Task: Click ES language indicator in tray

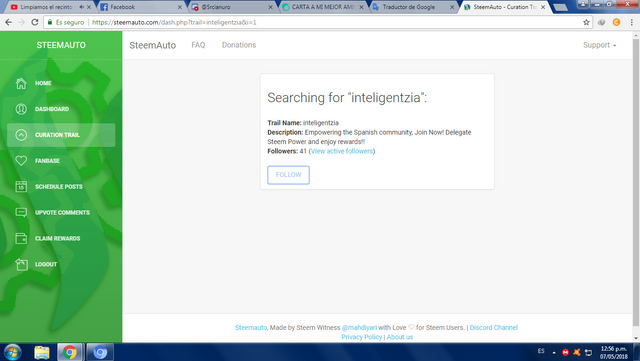Action: 541,351
